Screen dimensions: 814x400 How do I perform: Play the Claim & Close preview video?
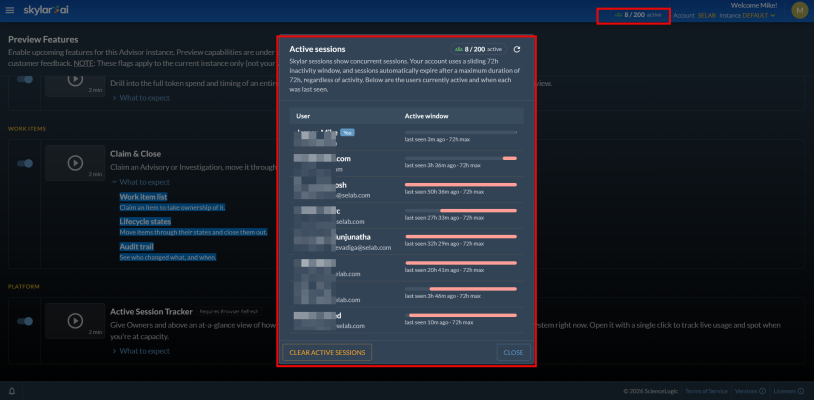pos(75,163)
